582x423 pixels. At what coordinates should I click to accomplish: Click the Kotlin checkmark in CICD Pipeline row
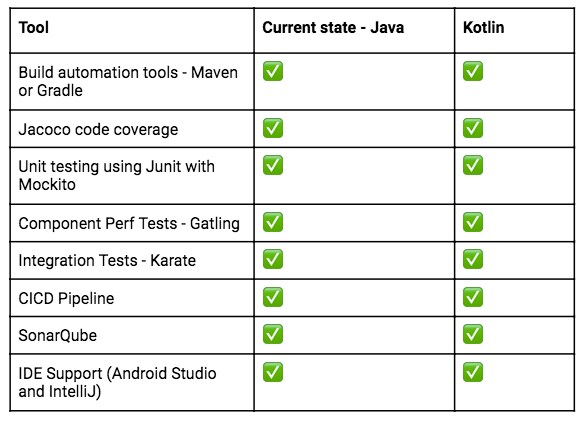tap(473, 297)
